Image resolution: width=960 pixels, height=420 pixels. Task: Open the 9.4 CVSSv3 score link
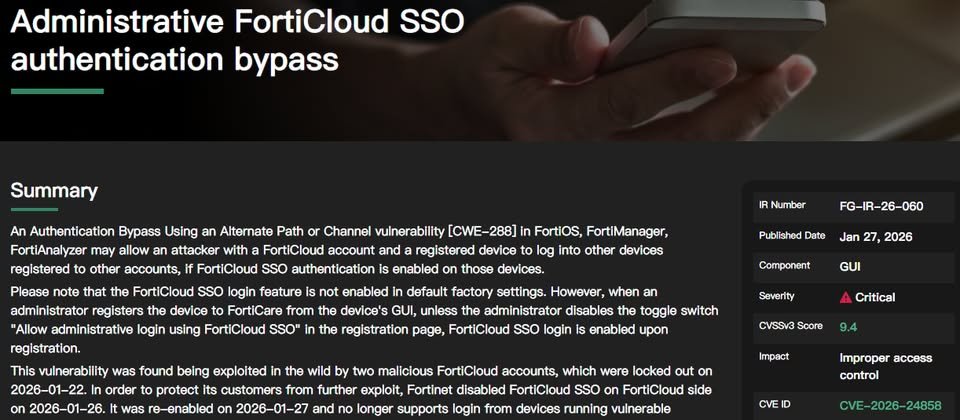pyautogui.click(x=848, y=327)
